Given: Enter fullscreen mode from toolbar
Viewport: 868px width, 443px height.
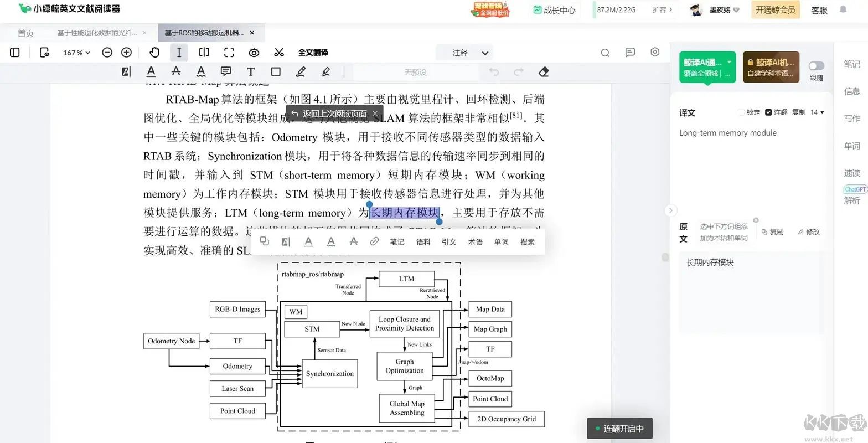Looking at the screenshot, I should [229, 53].
